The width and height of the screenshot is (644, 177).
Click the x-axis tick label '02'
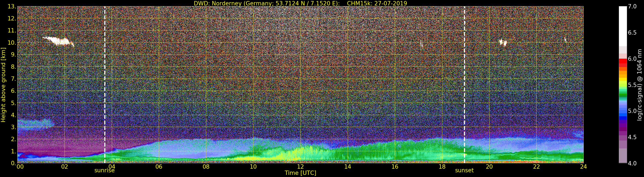(x=65, y=166)
